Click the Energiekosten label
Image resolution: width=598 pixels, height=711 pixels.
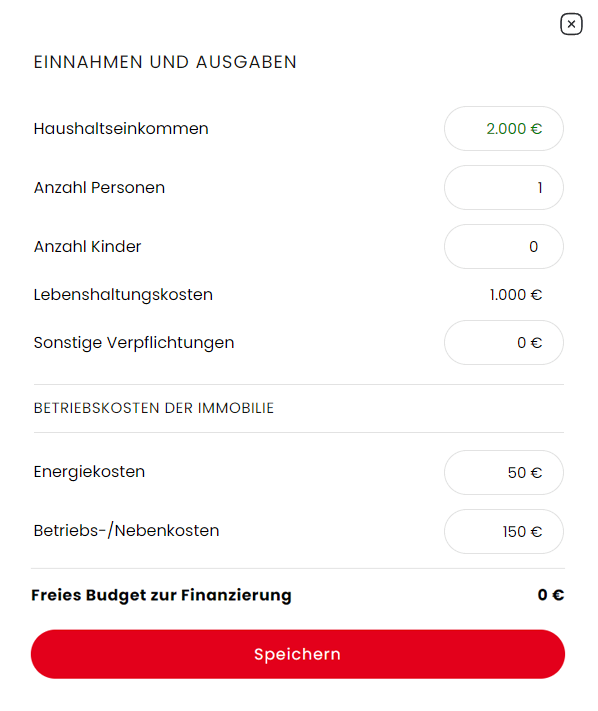[x=89, y=472]
